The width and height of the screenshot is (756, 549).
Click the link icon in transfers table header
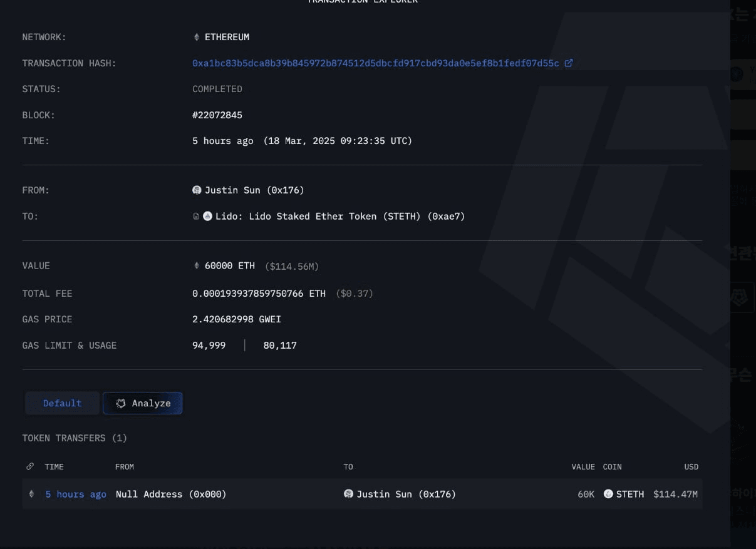pos(30,467)
